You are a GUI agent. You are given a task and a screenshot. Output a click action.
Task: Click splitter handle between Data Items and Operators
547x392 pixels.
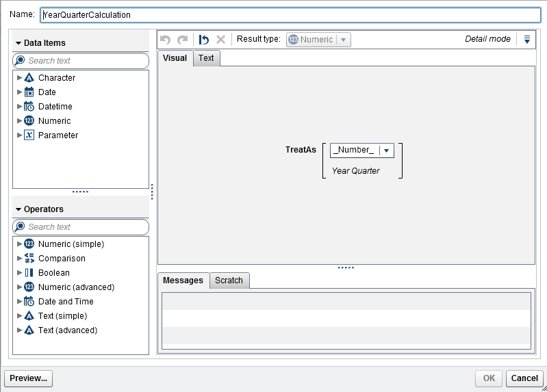pos(80,192)
